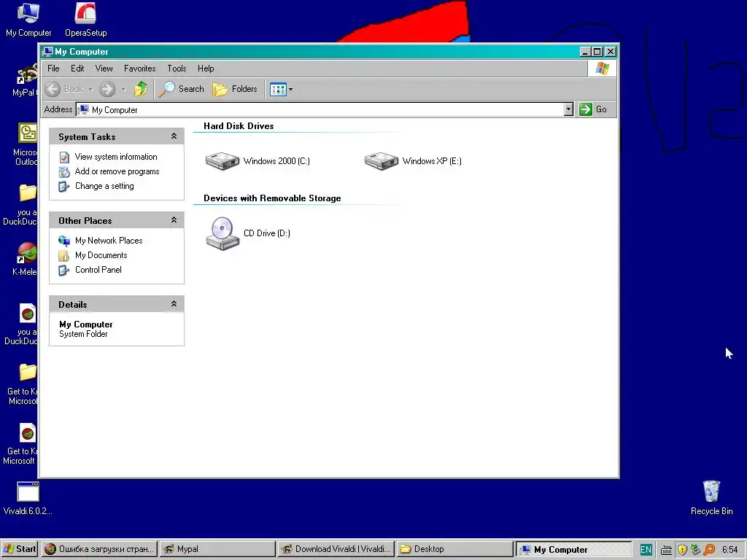Select the Microsoft Outlook desktop icon
The width and height of the screenshot is (747, 560).
26,144
